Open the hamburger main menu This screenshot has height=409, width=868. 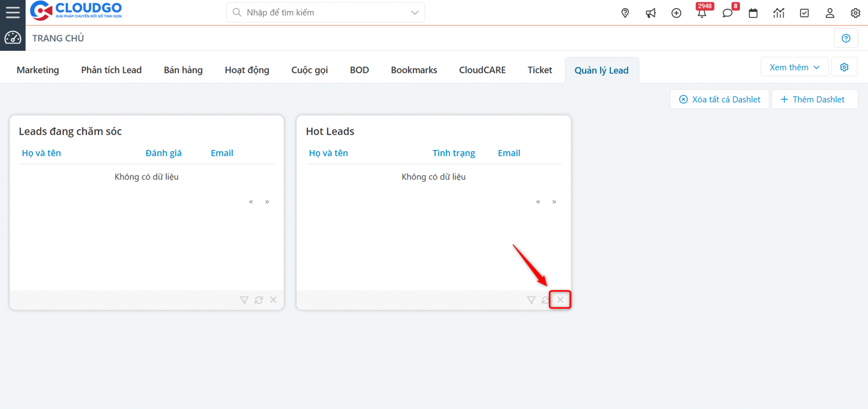pos(13,12)
